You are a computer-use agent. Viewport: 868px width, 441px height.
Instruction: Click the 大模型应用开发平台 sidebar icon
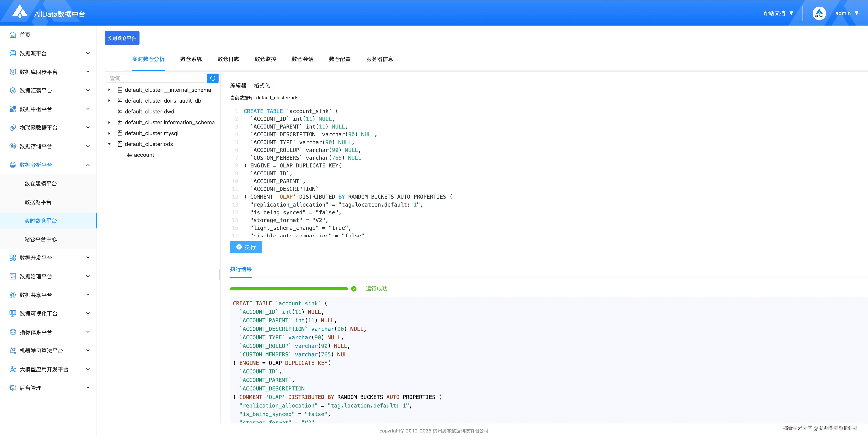(13, 369)
